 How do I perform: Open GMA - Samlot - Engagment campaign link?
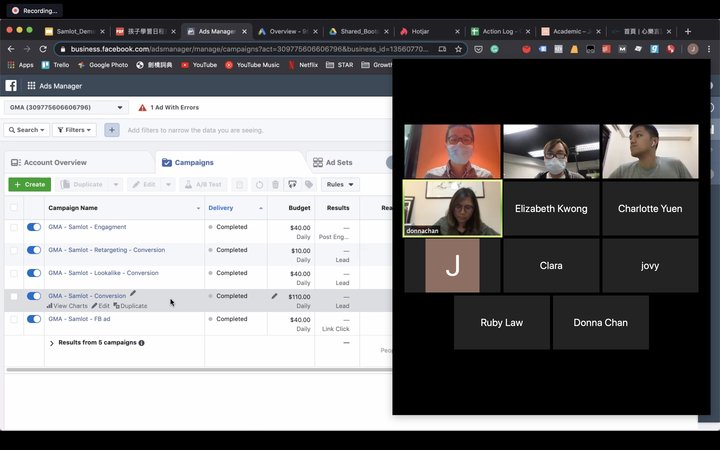87,227
